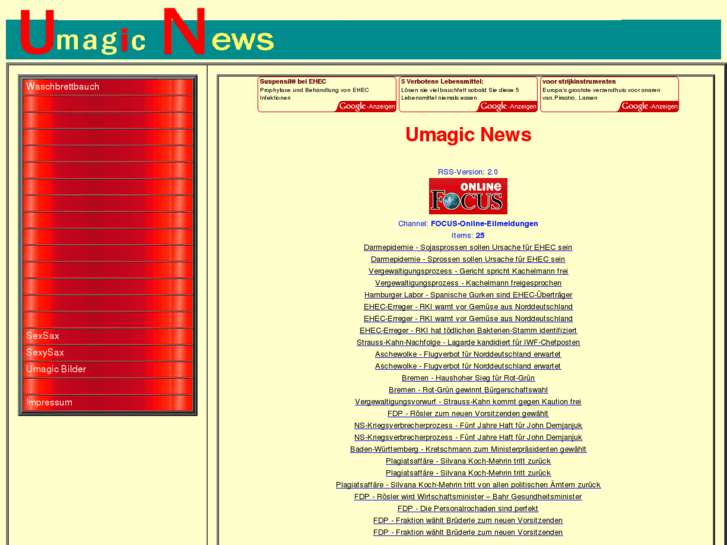
Task: Select SexySax in the sidebar menu
Action: pyautogui.click(x=108, y=353)
